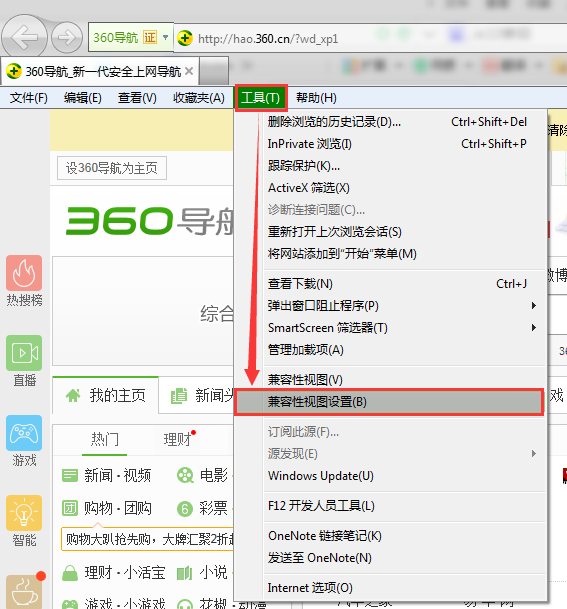Image resolution: width=567 pixels, height=609 pixels.
Task: Switch to the 理财 sub-tab
Action: coord(178,440)
